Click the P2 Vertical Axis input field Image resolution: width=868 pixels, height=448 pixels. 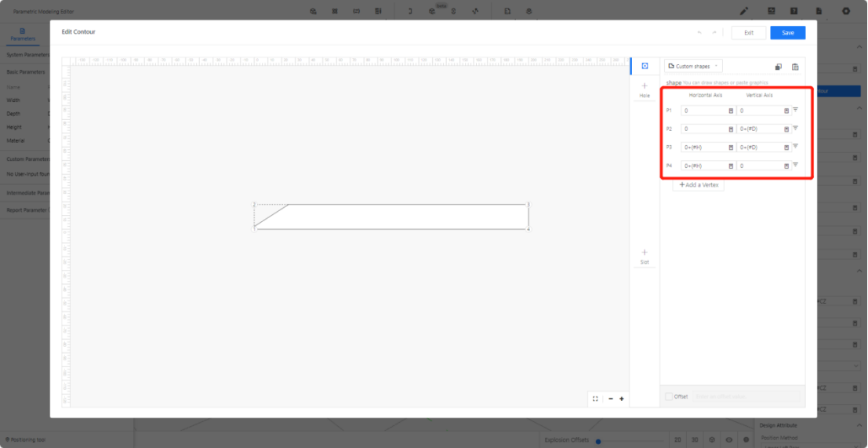pos(764,129)
